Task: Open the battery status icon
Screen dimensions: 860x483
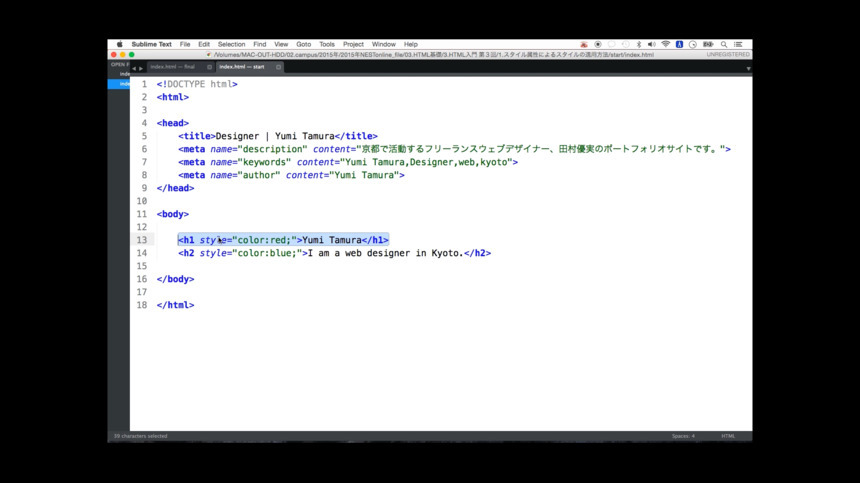Action: click(x=708, y=44)
